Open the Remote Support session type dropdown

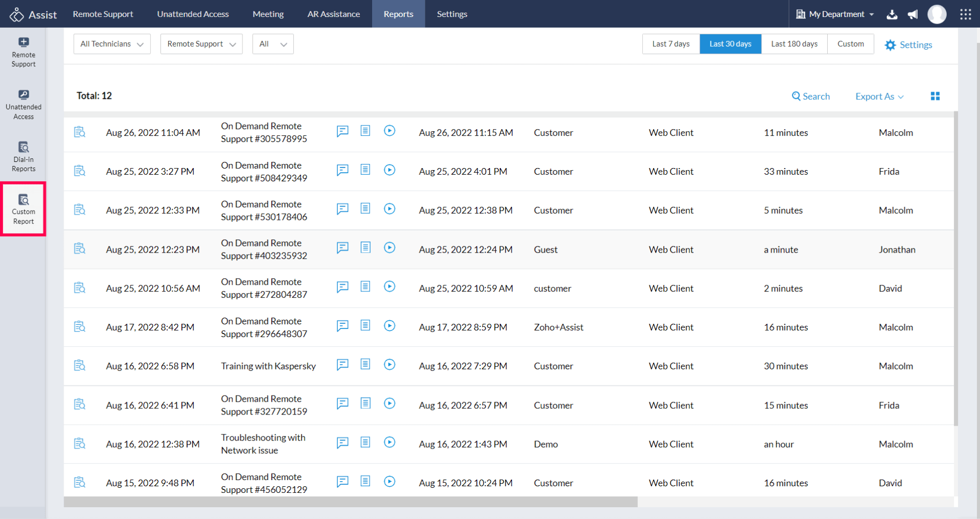[x=201, y=44]
